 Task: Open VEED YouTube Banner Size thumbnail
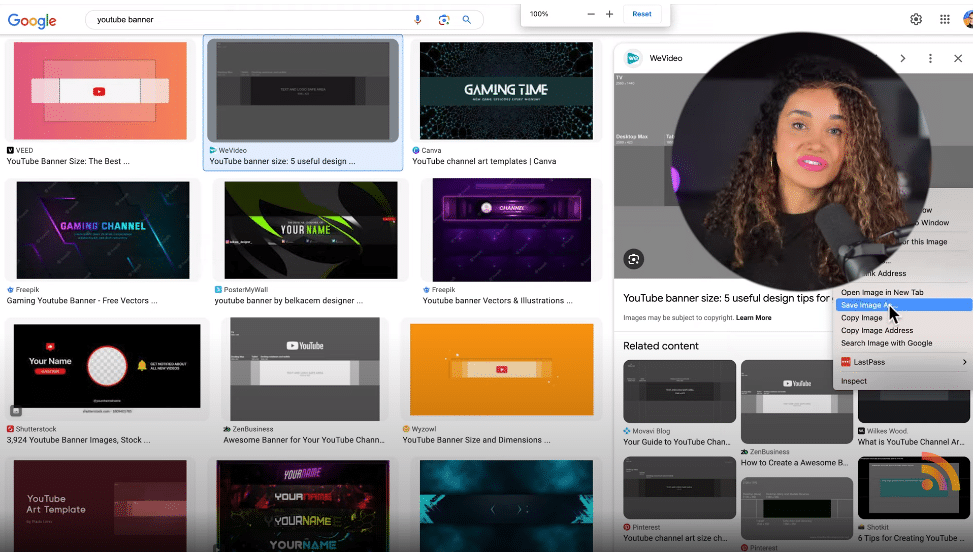(x=100, y=91)
